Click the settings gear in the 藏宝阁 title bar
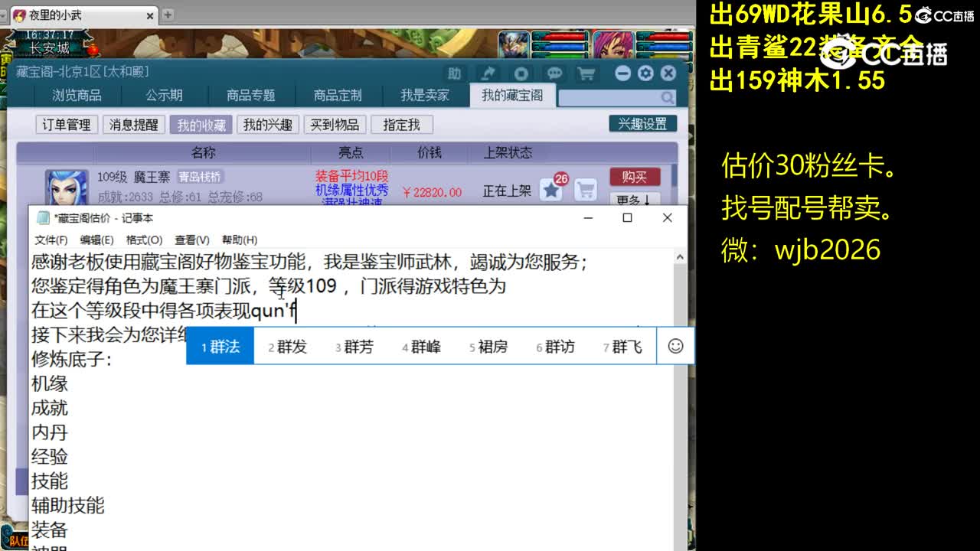Screen dimensions: 980x551 [x=645, y=73]
